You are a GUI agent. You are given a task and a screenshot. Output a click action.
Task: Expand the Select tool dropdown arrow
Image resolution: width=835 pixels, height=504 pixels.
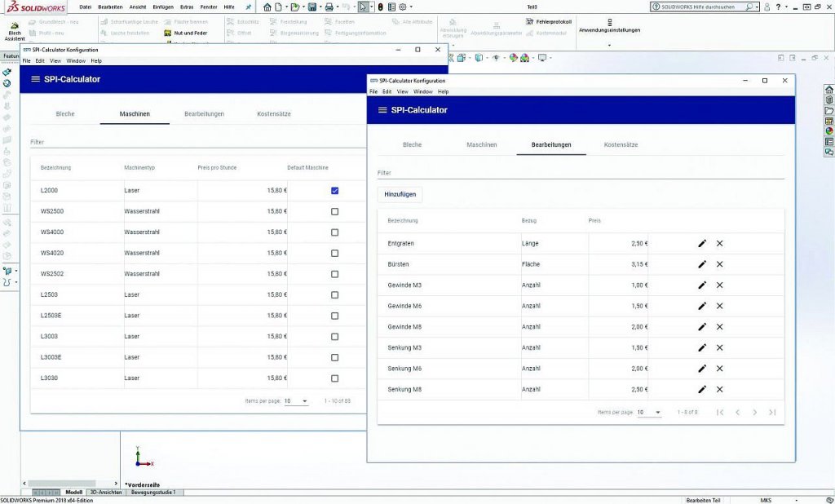[372, 7]
